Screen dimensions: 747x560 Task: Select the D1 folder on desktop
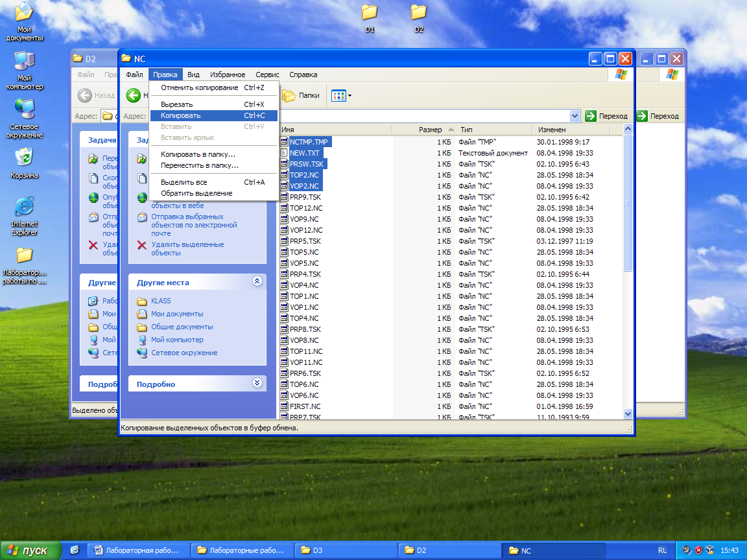pyautogui.click(x=370, y=18)
